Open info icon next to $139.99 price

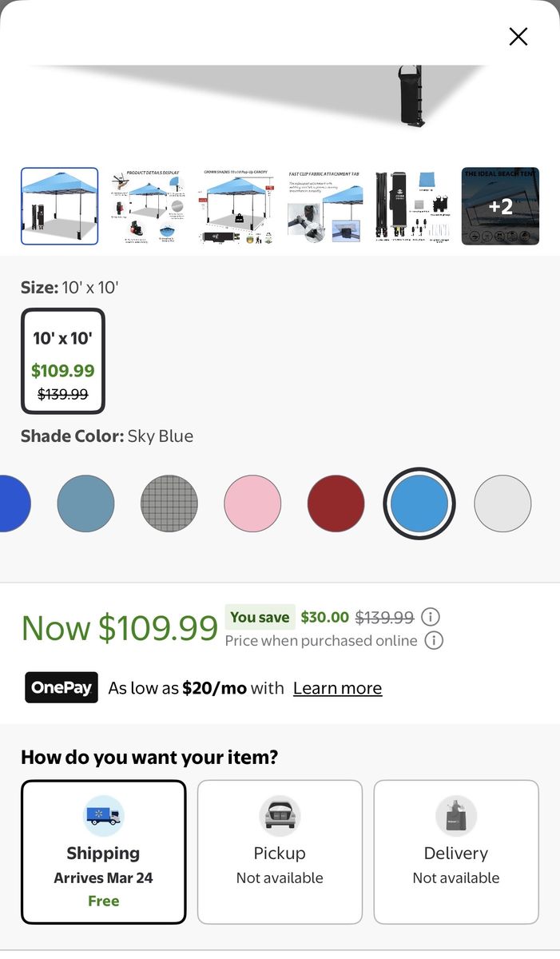[431, 617]
